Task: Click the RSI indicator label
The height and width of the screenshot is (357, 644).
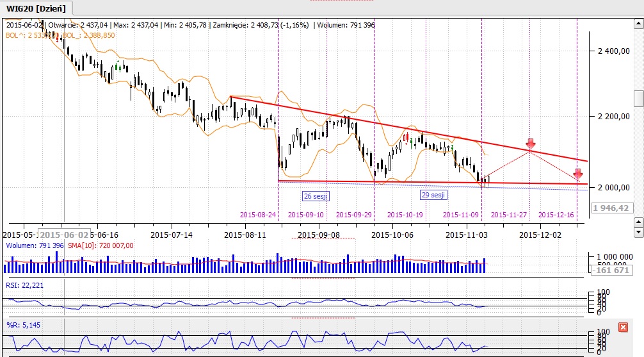Action: coord(20,285)
